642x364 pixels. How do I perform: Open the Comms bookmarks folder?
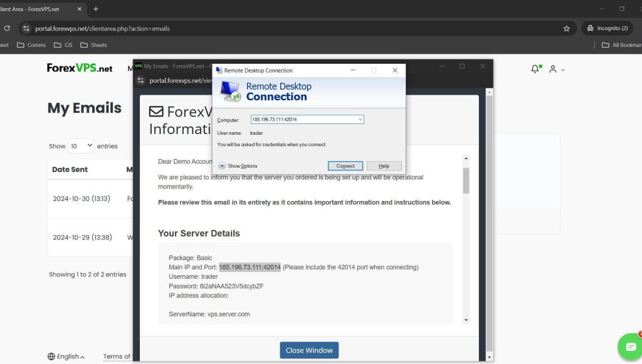[31, 45]
